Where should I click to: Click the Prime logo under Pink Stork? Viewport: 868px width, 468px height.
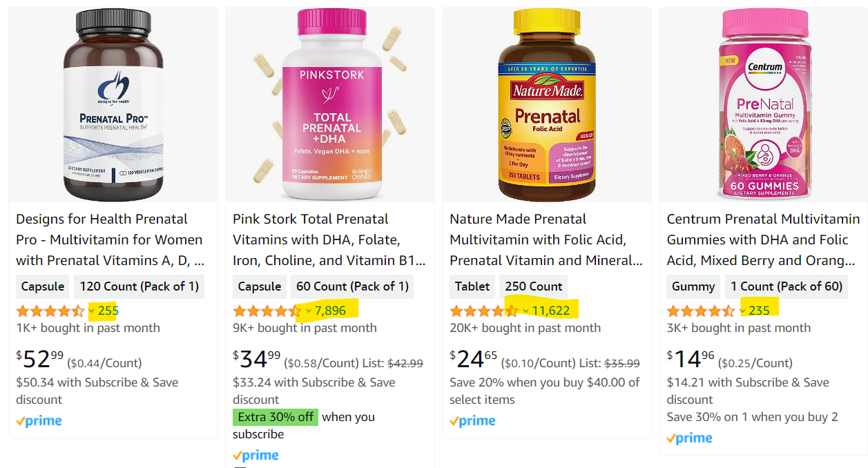click(255, 456)
